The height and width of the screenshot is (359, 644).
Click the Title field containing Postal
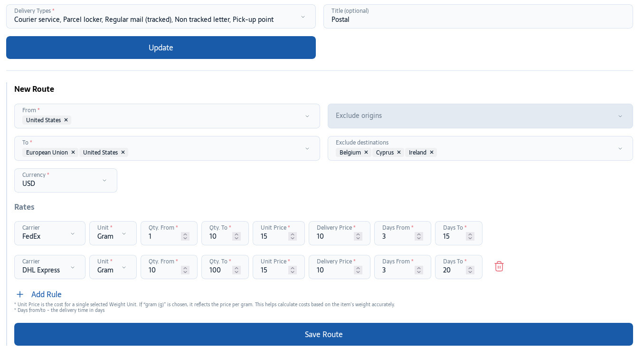coord(478,17)
